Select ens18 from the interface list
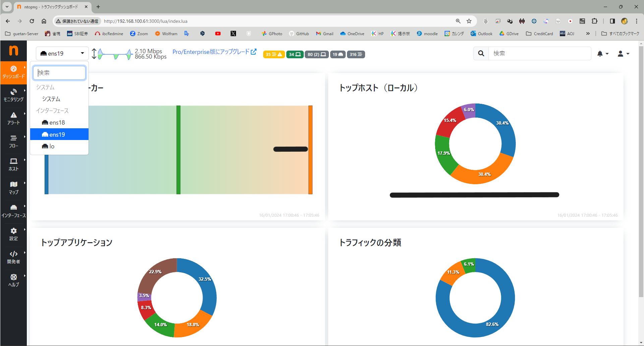The height and width of the screenshot is (346, 644). (57, 123)
